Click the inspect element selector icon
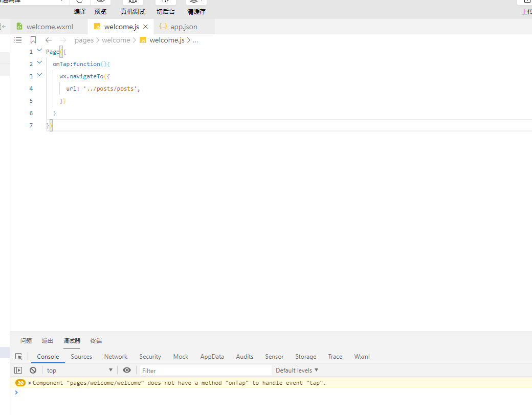 coord(18,357)
